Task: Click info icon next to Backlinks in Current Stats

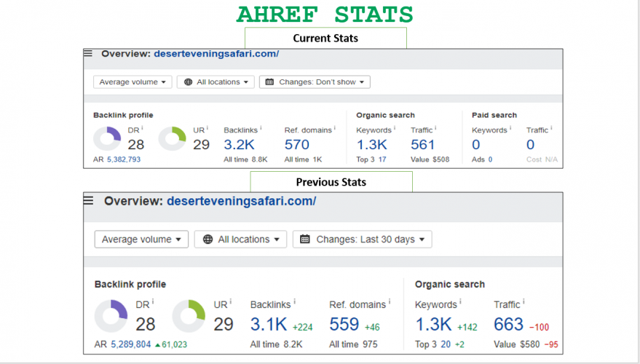Action: click(261, 128)
